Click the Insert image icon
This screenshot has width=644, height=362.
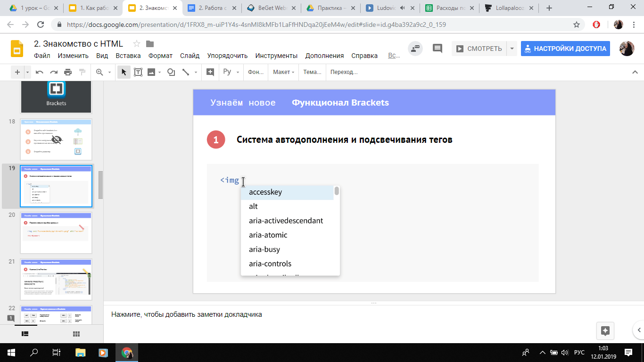151,72
